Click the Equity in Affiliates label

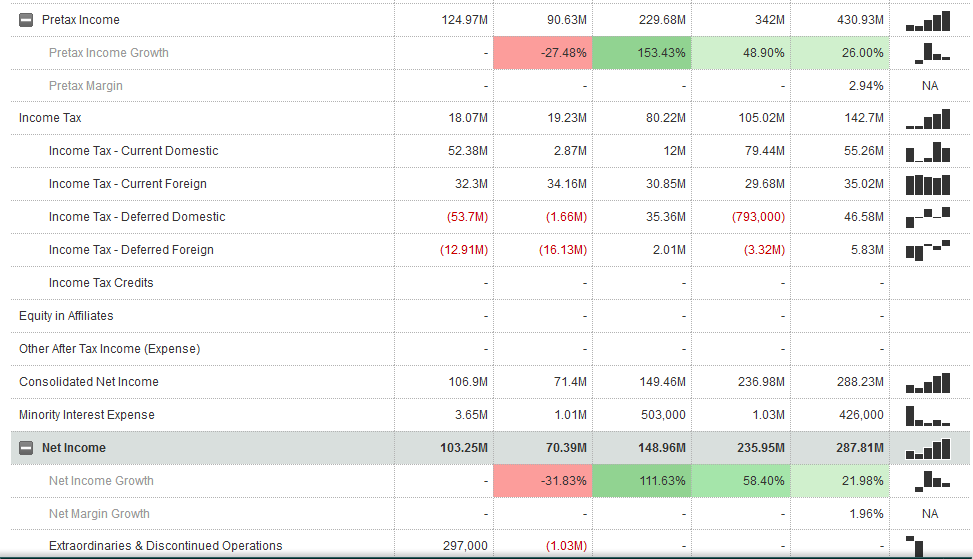66,316
